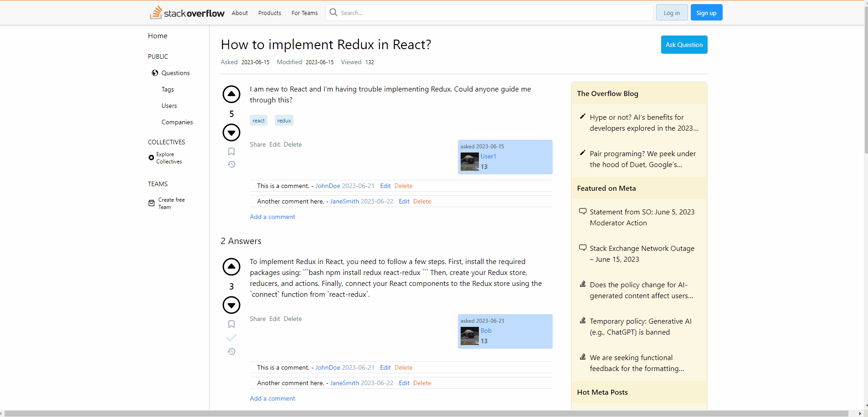Image resolution: width=868 pixels, height=417 pixels.
Task: Select the react tag
Action: coord(259,121)
